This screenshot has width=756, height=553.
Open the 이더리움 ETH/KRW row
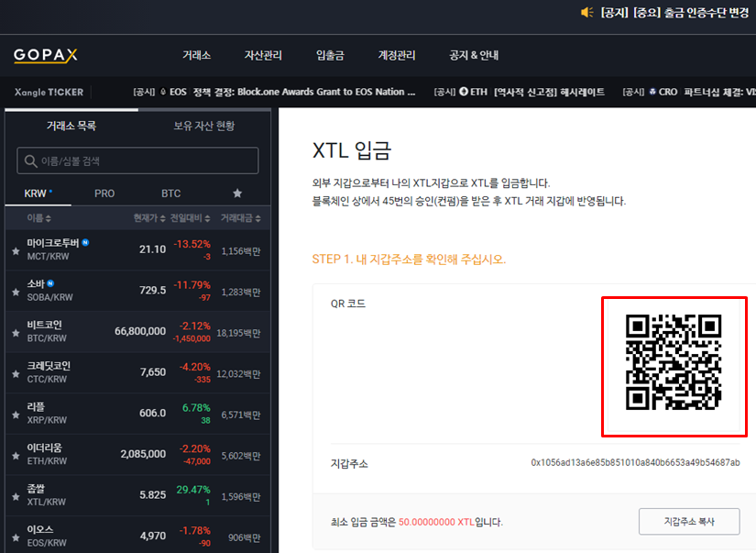137,455
